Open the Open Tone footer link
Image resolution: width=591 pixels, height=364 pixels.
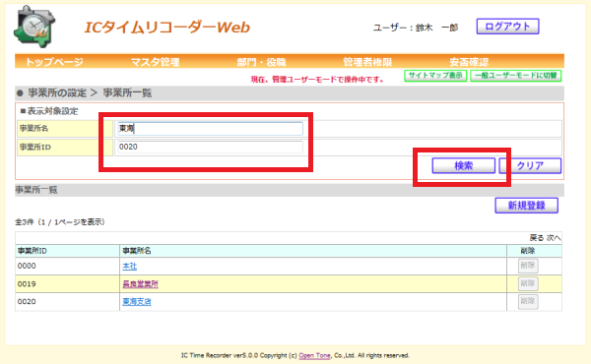pos(314,355)
